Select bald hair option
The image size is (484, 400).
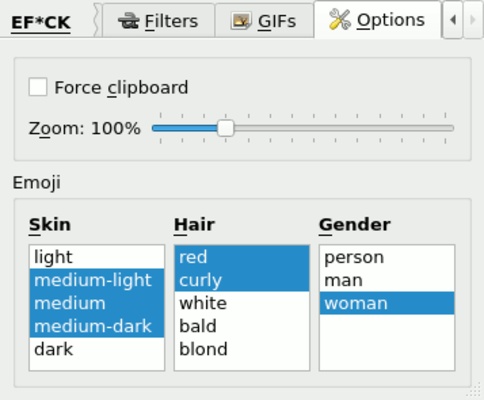[x=242, y=326]
